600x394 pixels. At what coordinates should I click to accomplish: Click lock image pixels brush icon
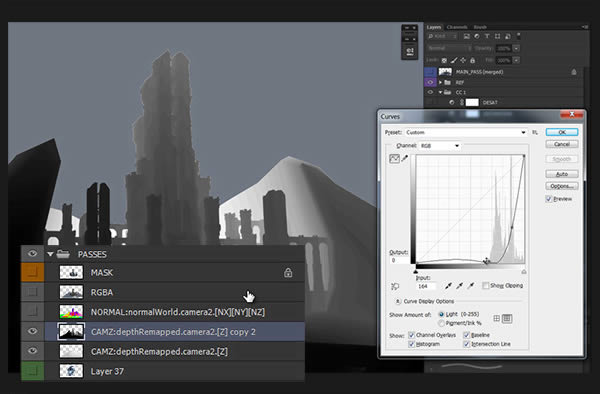(454, 60)
